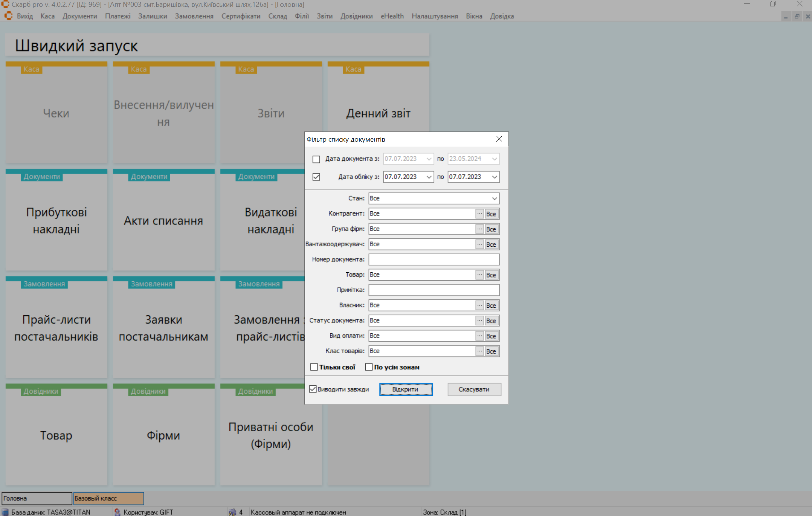The image size is (812, 516).
Task: Click database icon in status bar
Action: pos(5,512)
